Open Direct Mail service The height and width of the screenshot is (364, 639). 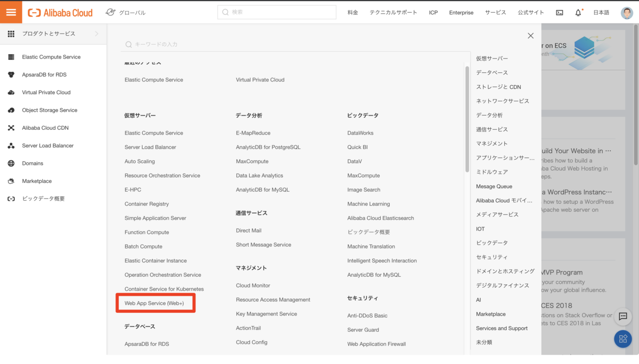249,230
